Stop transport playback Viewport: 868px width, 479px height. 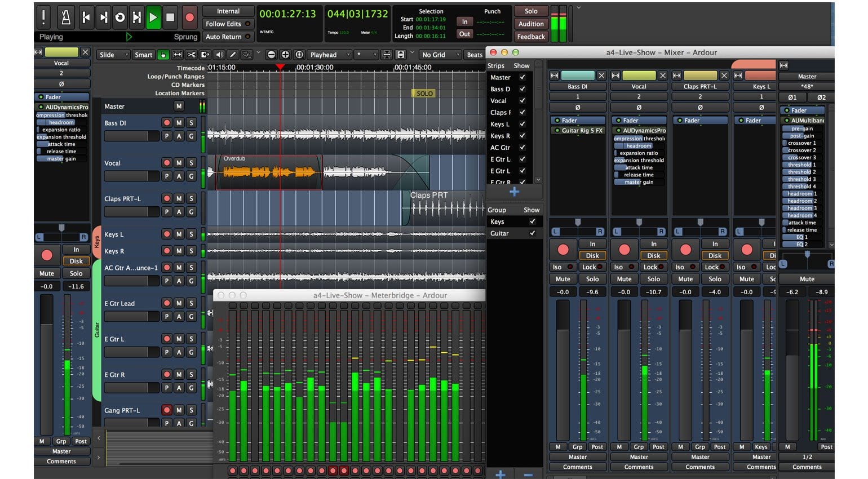tap(170, 17)
